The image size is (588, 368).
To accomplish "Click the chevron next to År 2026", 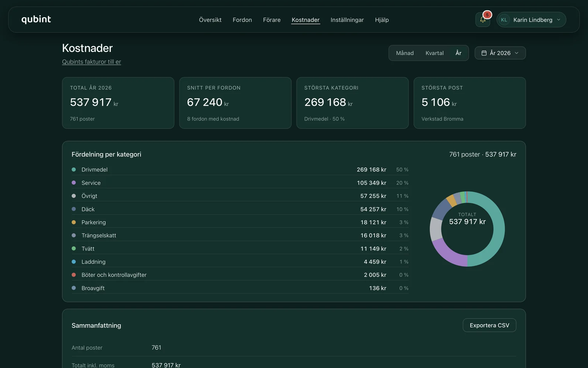I will [517, 53].
